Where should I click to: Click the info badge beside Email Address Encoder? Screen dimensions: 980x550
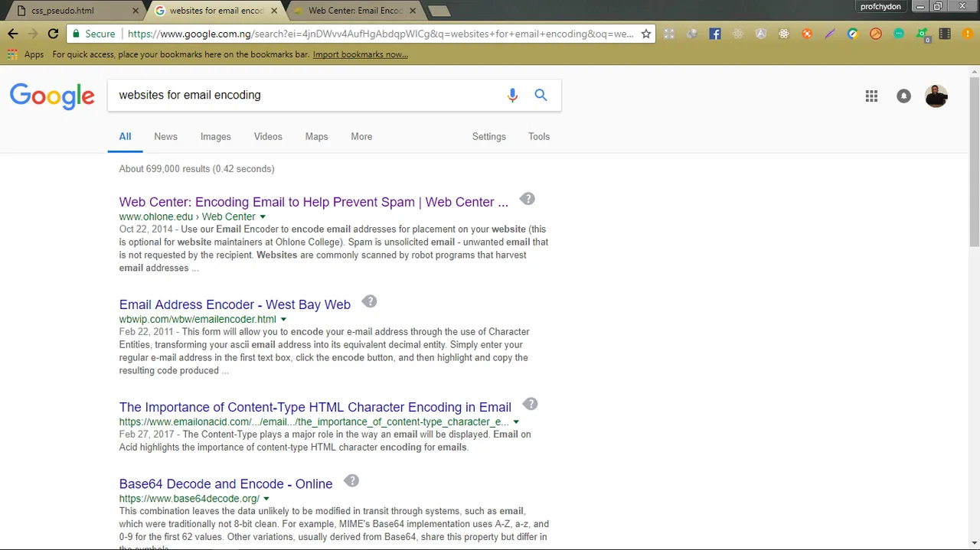pyautogui.click(x=369, y=301)
